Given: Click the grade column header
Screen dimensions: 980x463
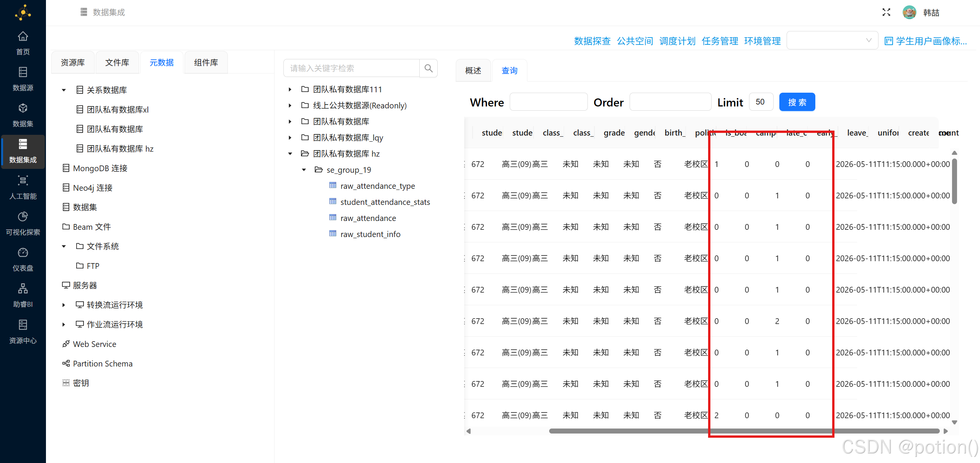Looking at the screenshot, I should click(x=614, y=133).
